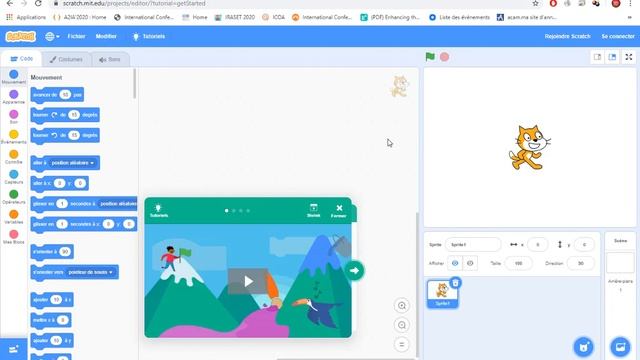
Task: Switch to the Sons tab
Action: 110,59
